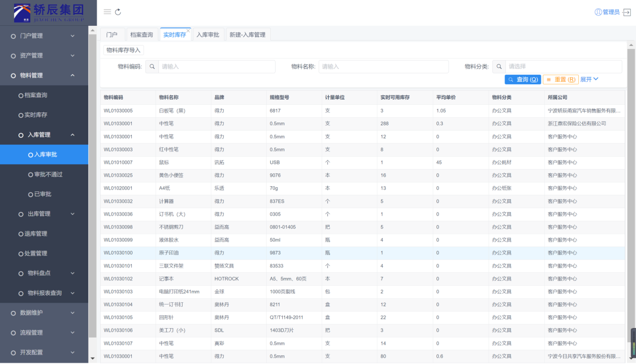The width and height of the screenshot is (636, 364).
Task: Collapse the sidebar with the hamburger icon
Action: [x=107, y=12]
